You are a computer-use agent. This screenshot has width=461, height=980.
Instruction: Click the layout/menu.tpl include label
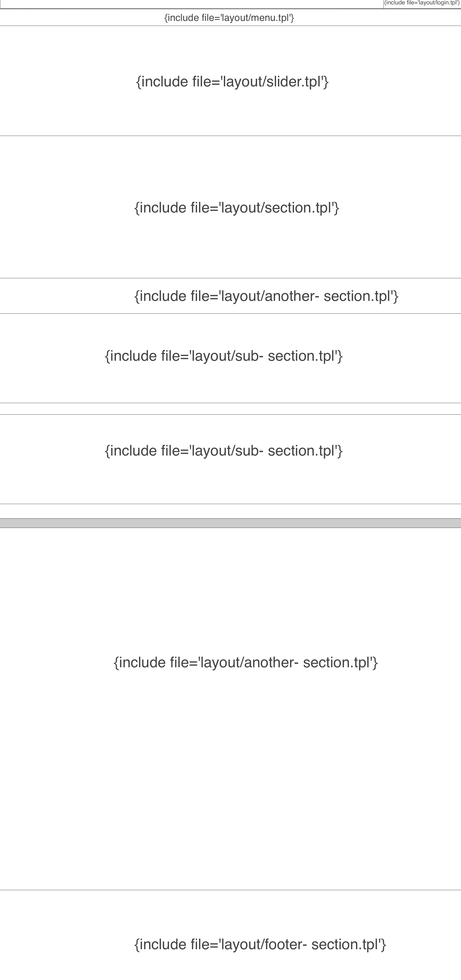tap(229, 18)
